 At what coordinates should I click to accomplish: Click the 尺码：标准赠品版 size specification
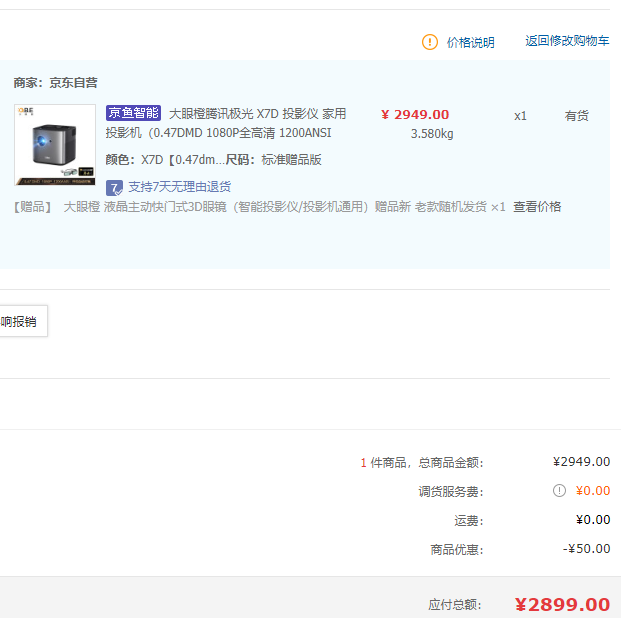point(273,160)
